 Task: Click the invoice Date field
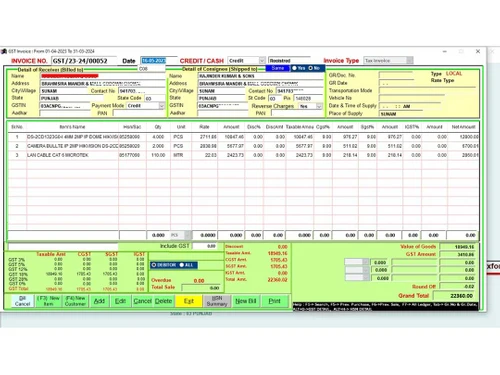158,60
